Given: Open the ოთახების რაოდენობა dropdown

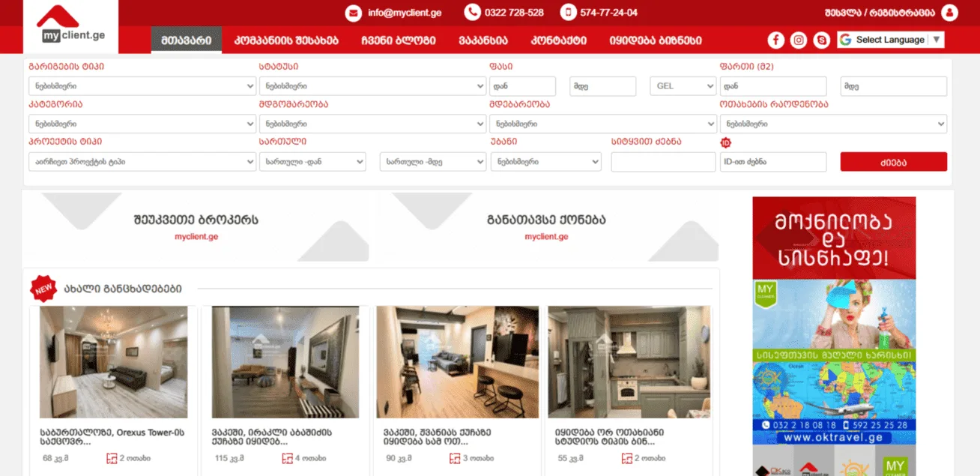Looking at the screenshot, I should [833, 124].
